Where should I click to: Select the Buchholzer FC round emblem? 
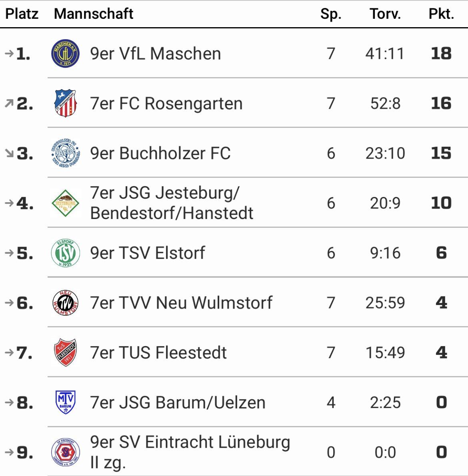click(65, 153)
